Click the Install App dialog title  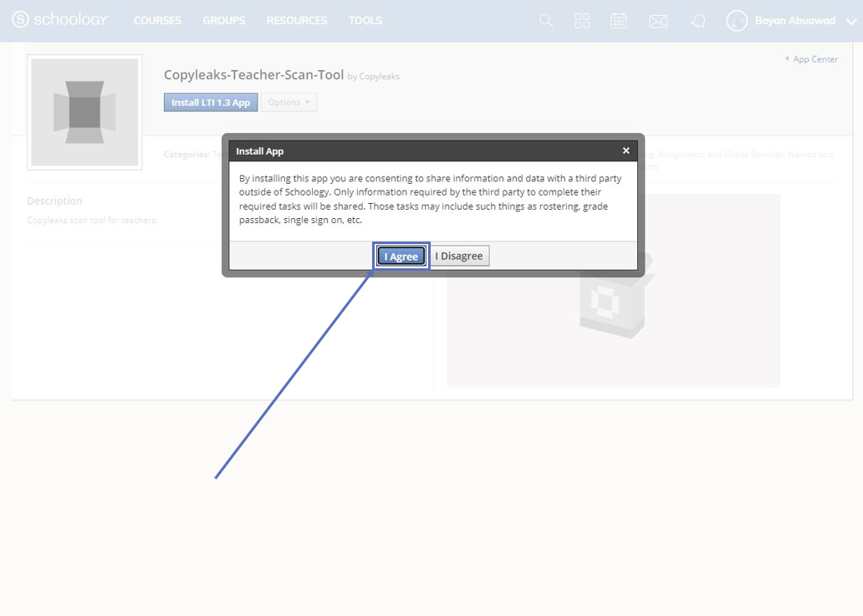tap(260, 151)
